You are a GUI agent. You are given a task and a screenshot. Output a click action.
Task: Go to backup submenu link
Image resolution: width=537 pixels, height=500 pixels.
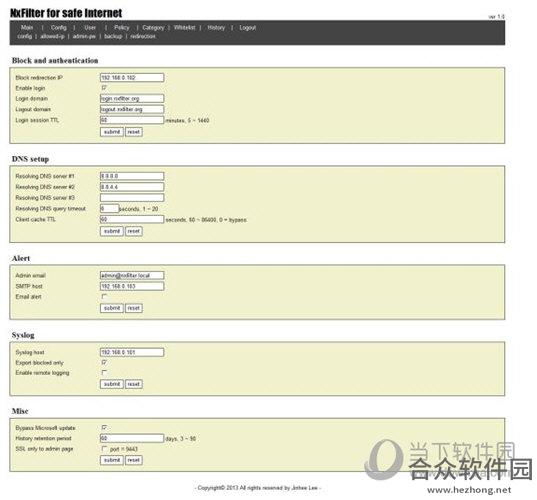(113, 36)
